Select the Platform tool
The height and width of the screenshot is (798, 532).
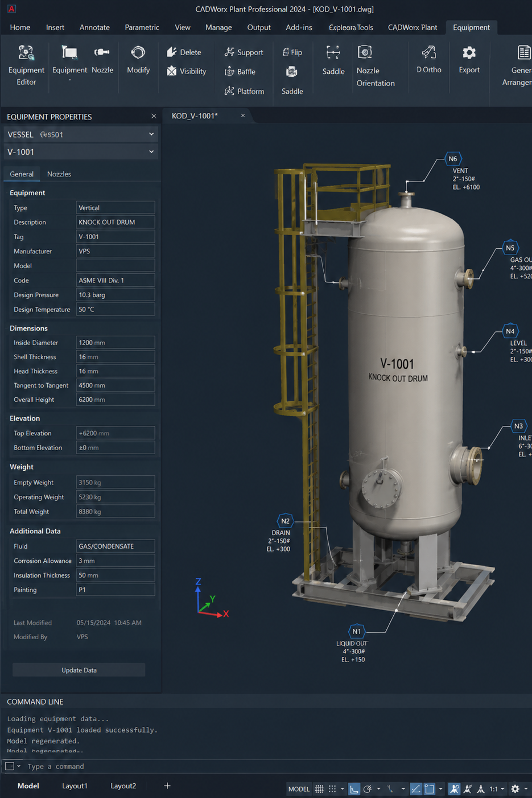pos(244,91)
